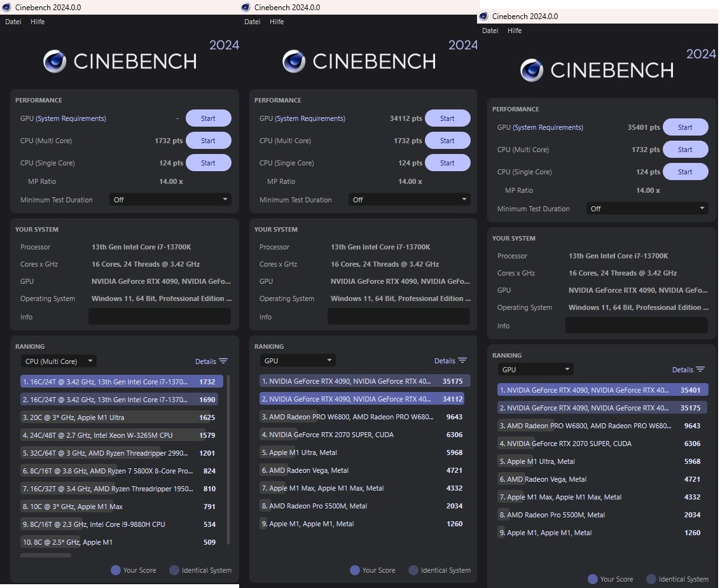Select '8C @ 2.5* GHz, Apple M1' row
The height and width of the screenshot is (588, 720).
(121, 542)
